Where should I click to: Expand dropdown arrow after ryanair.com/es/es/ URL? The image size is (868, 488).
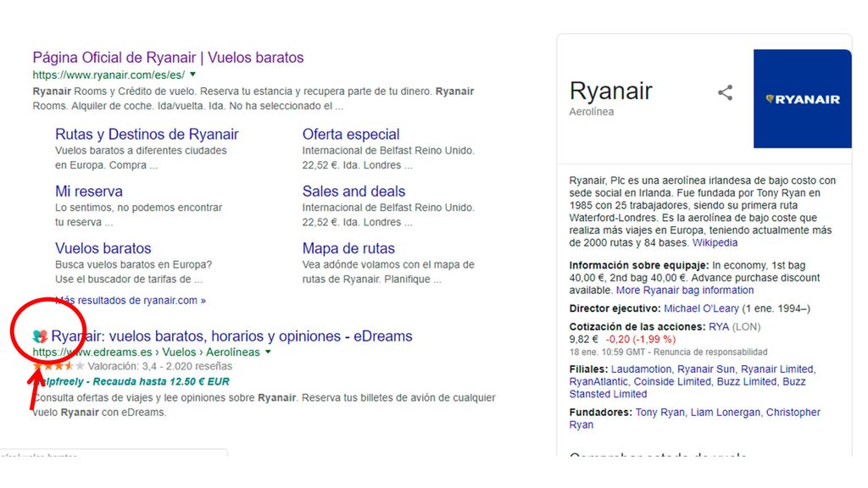tap(192, 75)
